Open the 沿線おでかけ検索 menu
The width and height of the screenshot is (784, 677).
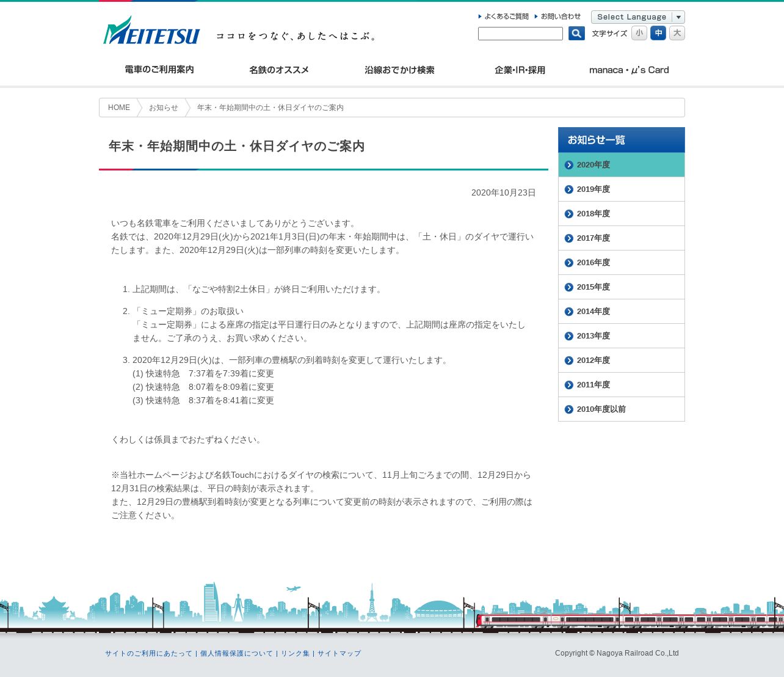click(399, 70)
